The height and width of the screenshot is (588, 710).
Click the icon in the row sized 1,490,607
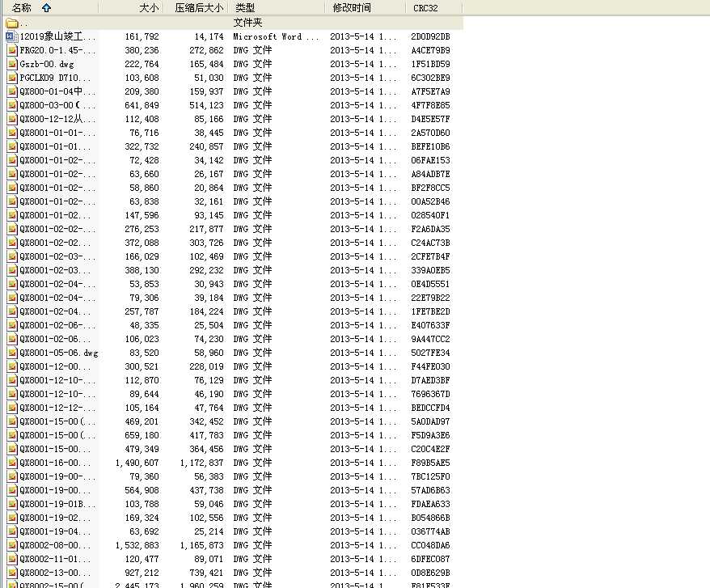click(13, 463)
